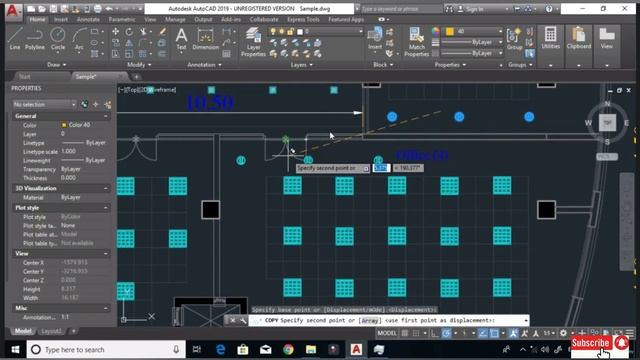Screen dimensions: 640x360
Task: Click the Array option in command line
Action: point(369,321)
